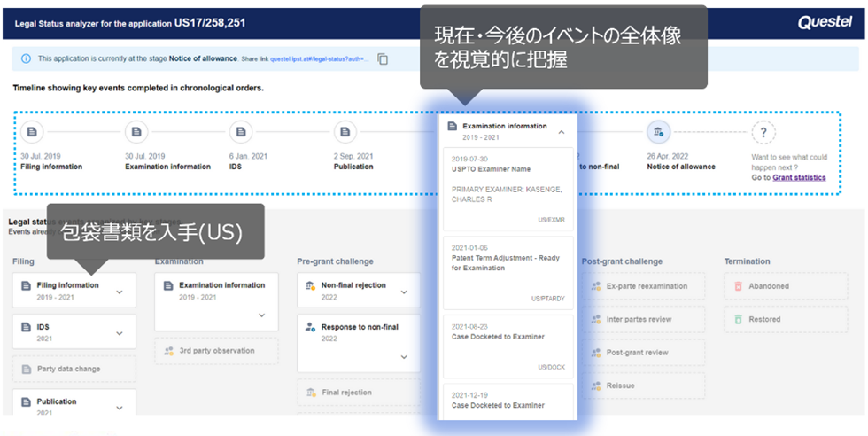Click the Post-grant challenge column heading
The image size is (868, 436).
click(x=622, y=261)
